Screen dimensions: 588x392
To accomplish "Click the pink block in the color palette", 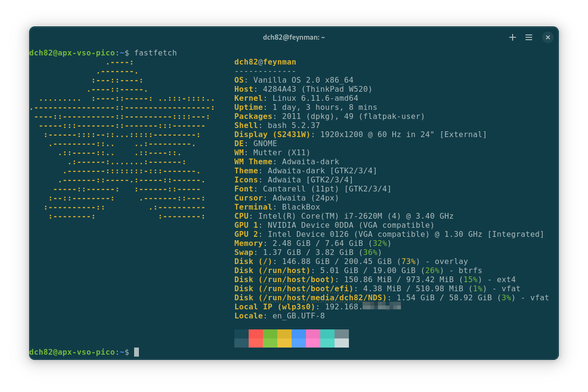I will (313, 338).
